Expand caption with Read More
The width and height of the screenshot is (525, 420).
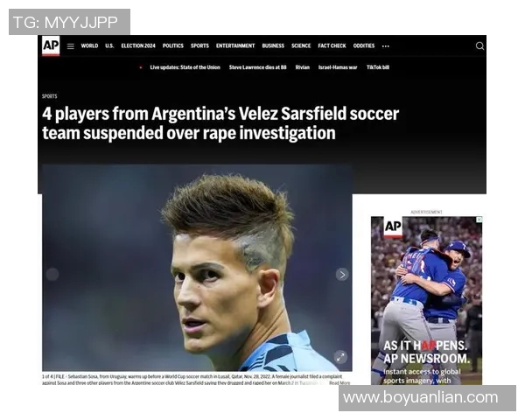(339, 383)
